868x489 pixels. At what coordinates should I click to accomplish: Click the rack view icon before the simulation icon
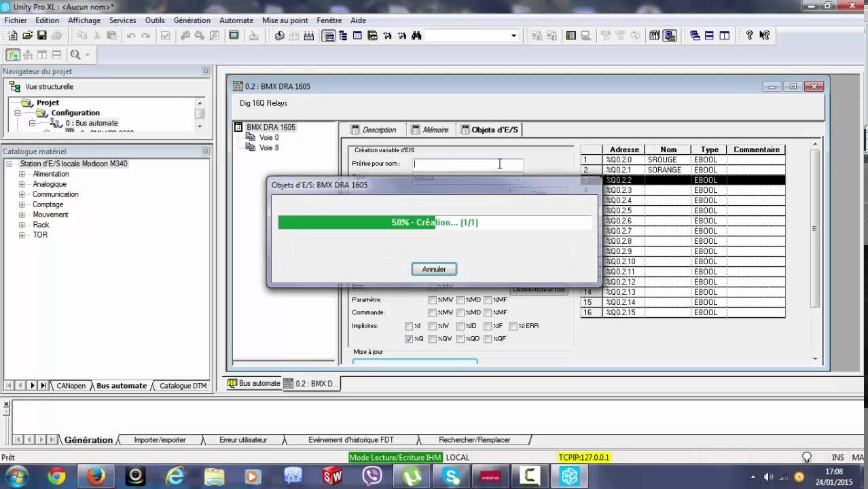coord(655,35)
